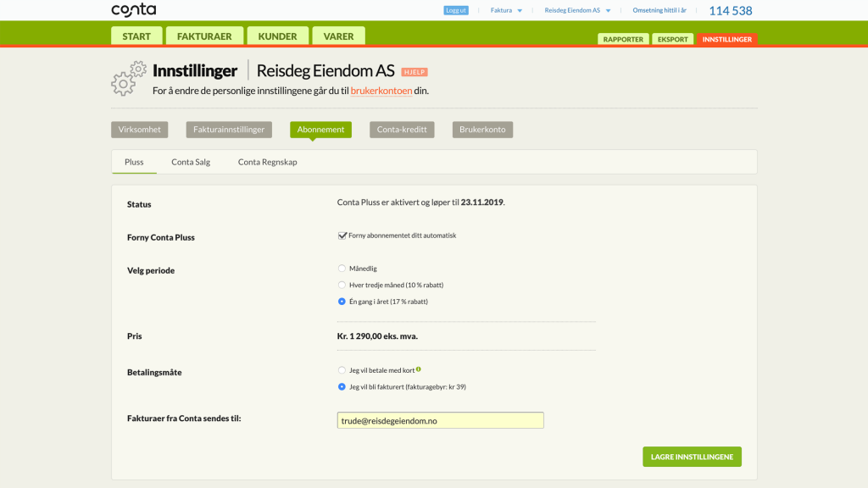Click the info icon beside card payment
The height and width of the screenshot is (488, 868).
pyautogui.click(x=419, y=369)
